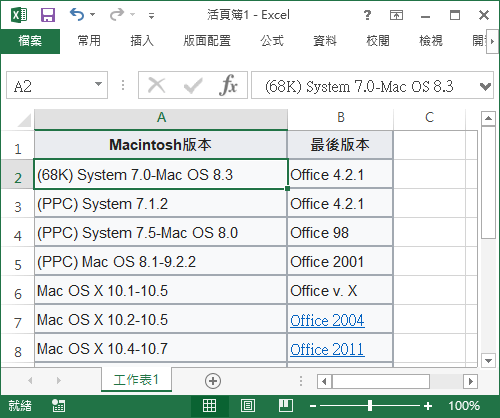500x418 pixels.
Task: Open the 檔案 file tab
Action: [30, 41]
